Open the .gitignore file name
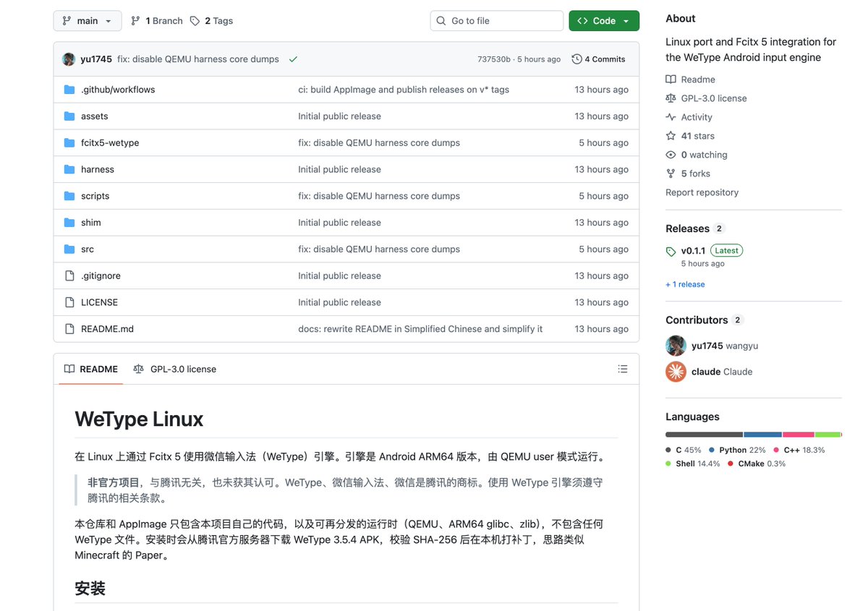 [101, 275]
